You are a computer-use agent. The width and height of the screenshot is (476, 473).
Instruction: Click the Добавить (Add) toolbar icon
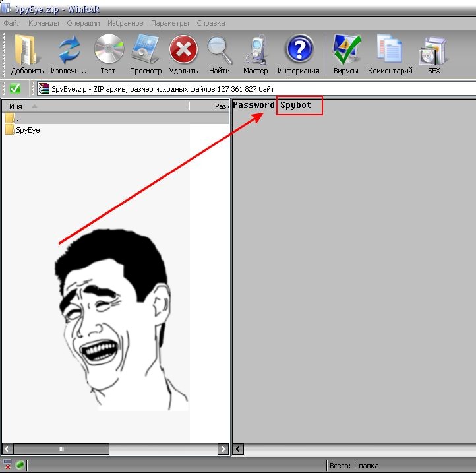[27, 50]
